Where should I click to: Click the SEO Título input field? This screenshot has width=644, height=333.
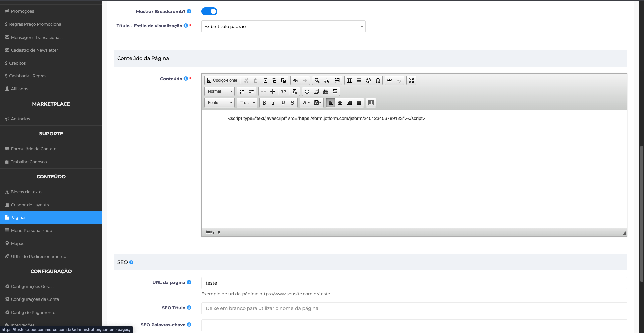click(414, 308)
